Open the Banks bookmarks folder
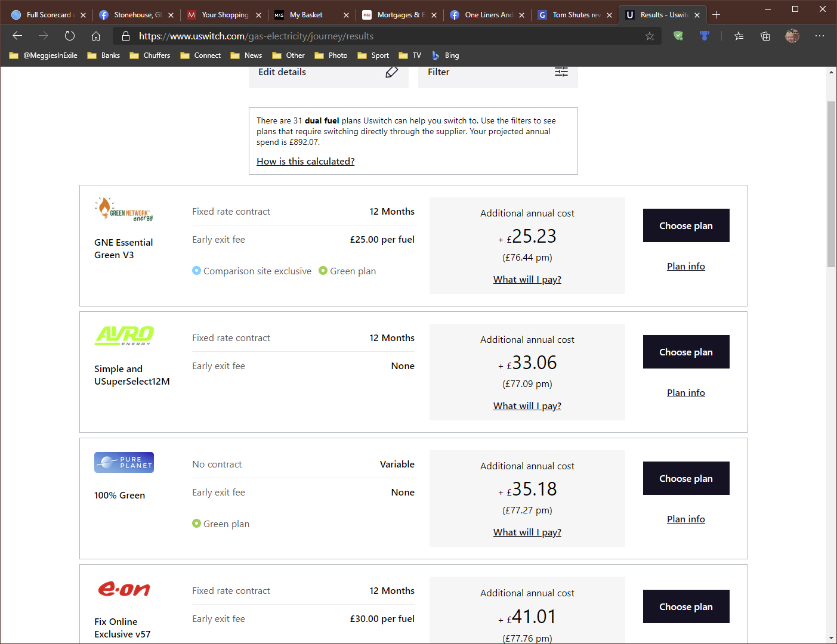Screen dimensions: 837x644 tap(103, 55)
